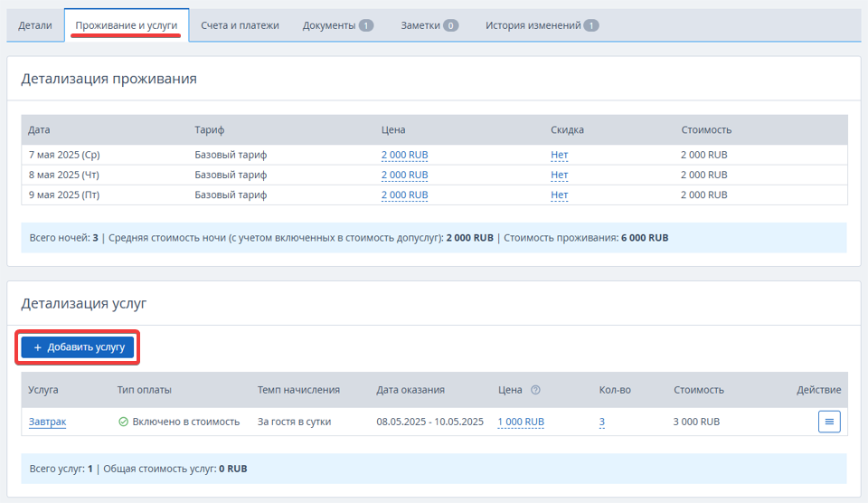This screenshot has height=503, width=868.
Task: Edit the 2 000 RUB price for 9 мая
Action: coord(404,195)
